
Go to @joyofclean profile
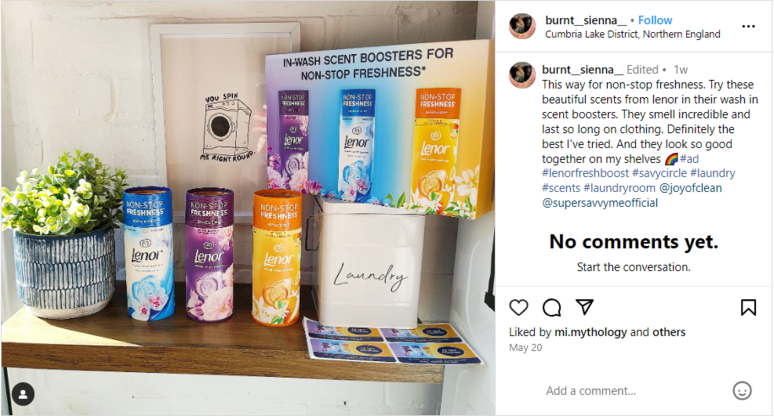click(x=690, y=188)
